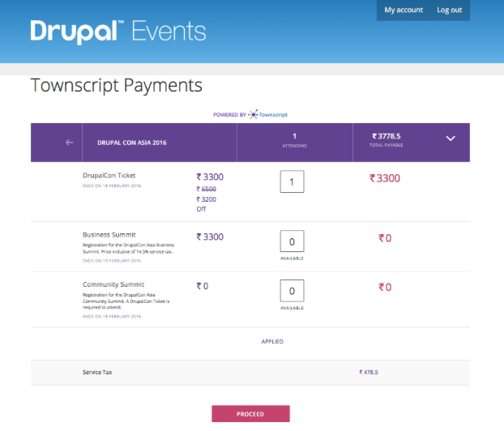Screen dimensions: 504x431
Task: Open My account
Action: pyautogui.click(x=404, y=10)
